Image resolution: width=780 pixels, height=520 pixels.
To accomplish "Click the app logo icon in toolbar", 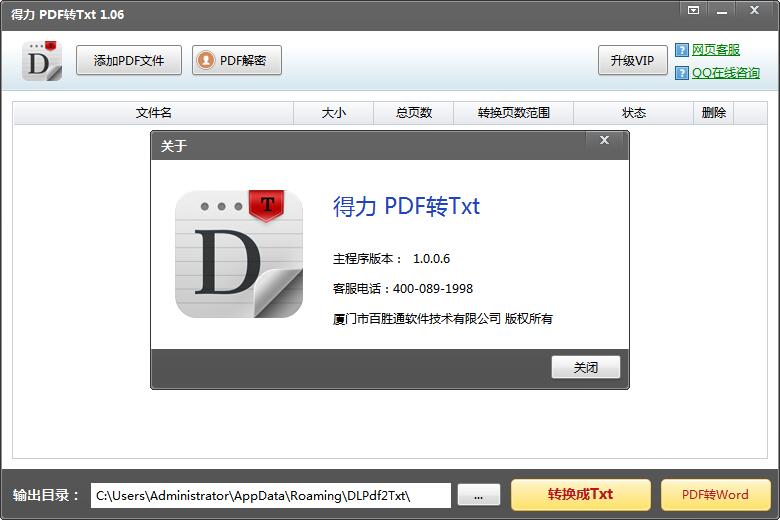I will [42, 61].
